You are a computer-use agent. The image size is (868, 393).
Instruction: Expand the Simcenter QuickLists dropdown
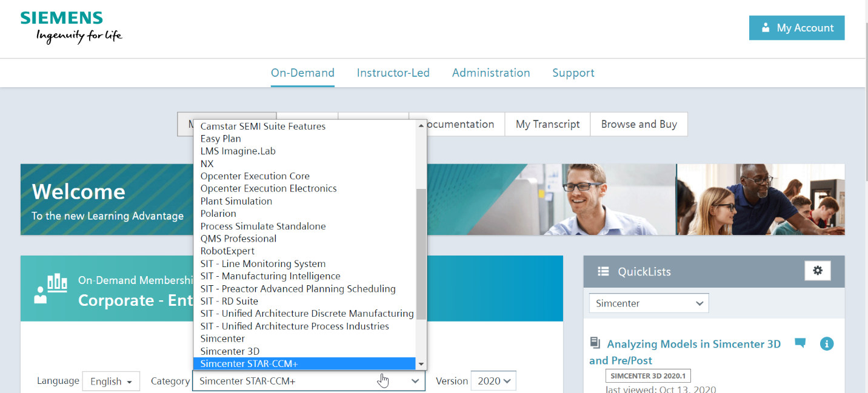649,303
